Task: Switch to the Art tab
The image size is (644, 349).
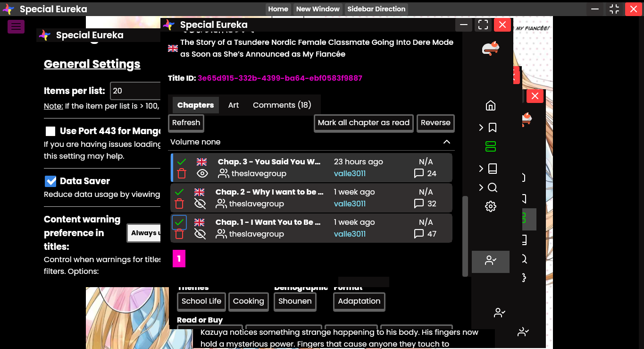Action: (x=234, y=105)
